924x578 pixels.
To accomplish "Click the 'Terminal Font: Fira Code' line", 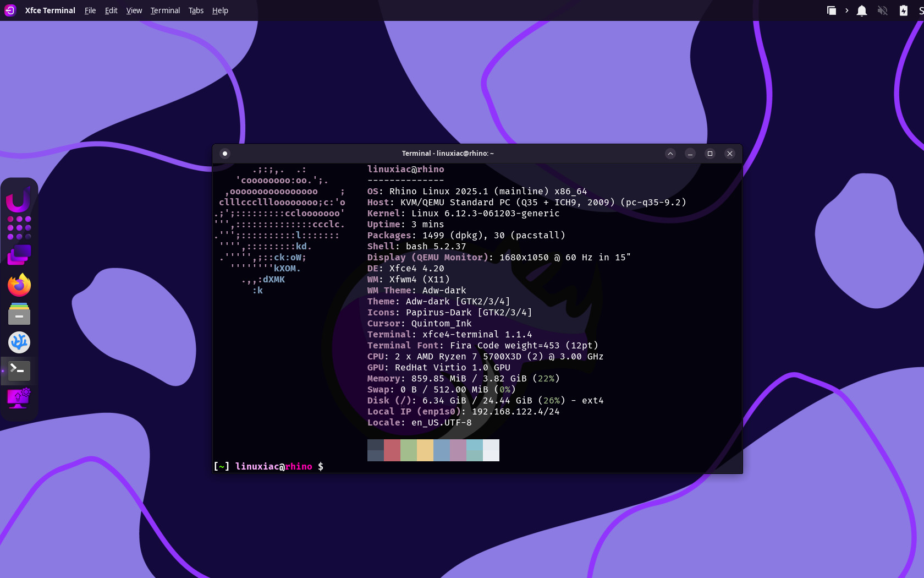I will pyautogui.click(x=483, y=346).
